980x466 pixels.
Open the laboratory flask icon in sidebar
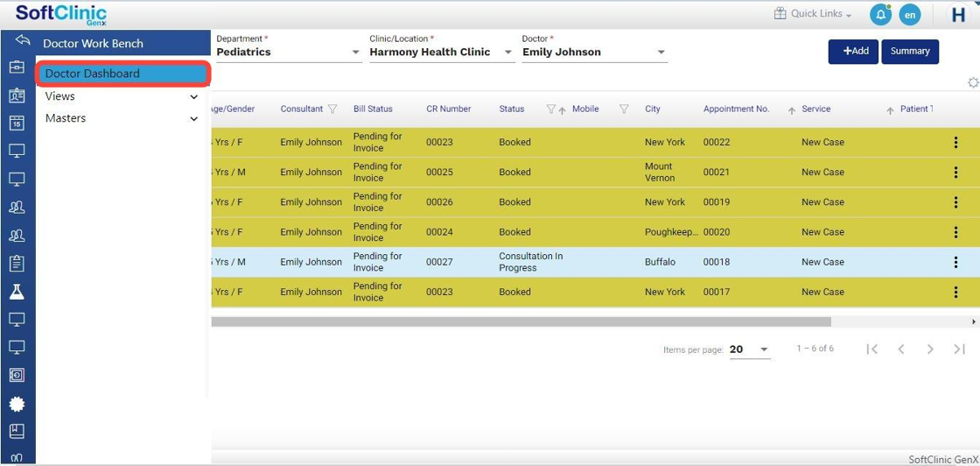[17, 292]
